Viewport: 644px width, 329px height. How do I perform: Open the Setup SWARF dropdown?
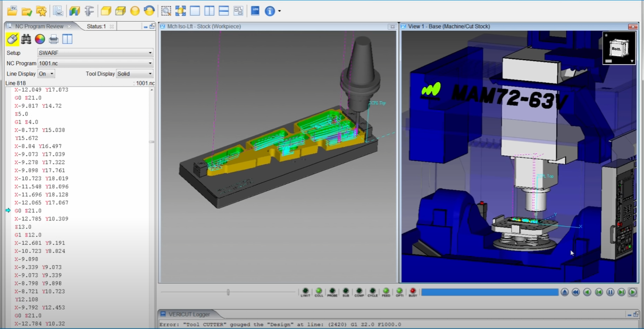(x=95, y=53)
